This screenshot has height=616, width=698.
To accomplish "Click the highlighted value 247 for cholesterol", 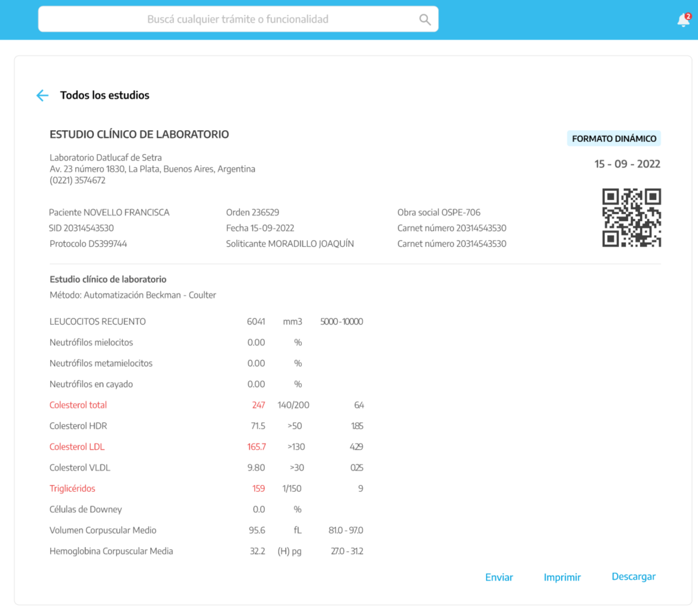I will [x=258, y=405].
